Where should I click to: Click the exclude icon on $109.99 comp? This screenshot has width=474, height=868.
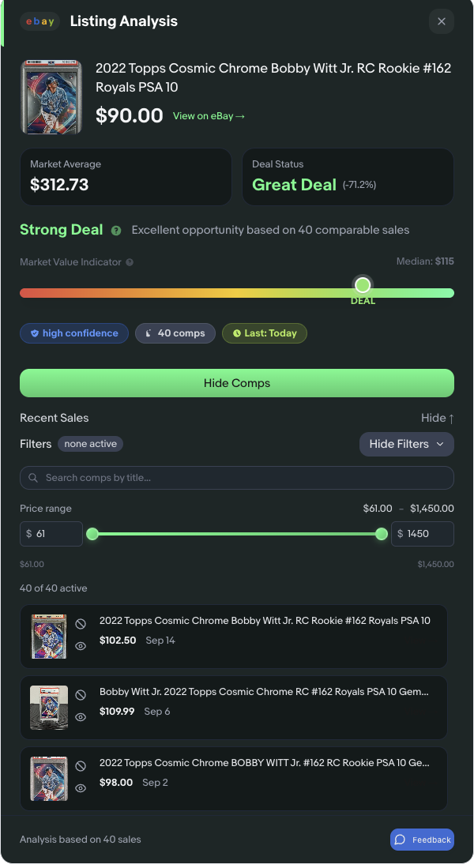pos(81,695)
